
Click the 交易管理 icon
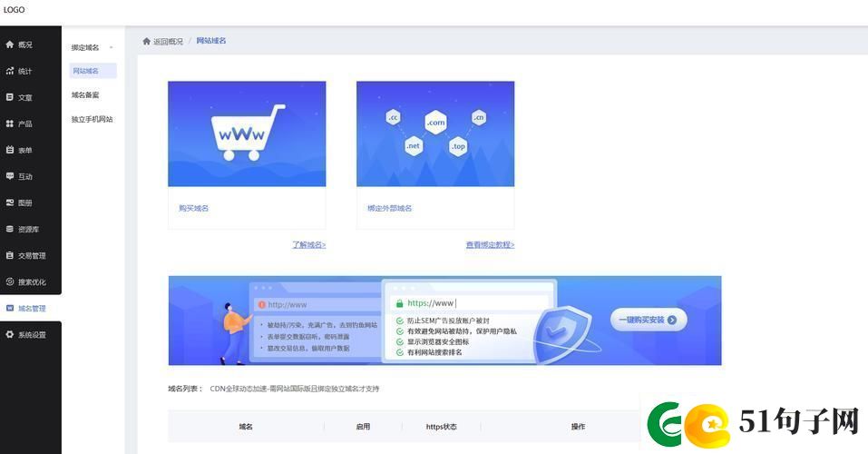tap(9, 255)
